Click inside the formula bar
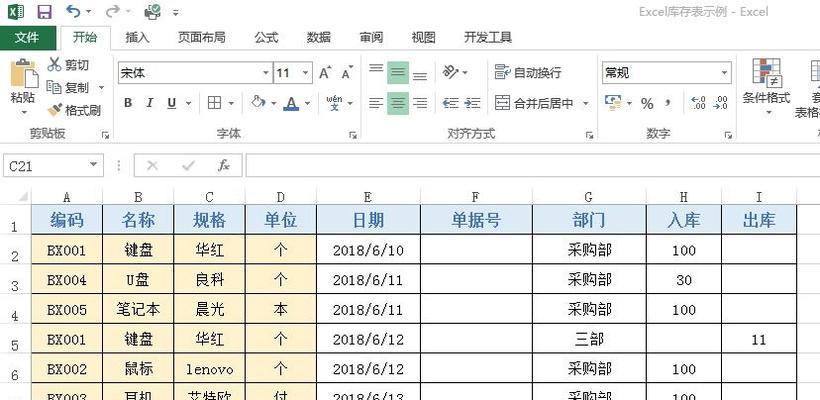820x400 pixels. coord(532,166)
